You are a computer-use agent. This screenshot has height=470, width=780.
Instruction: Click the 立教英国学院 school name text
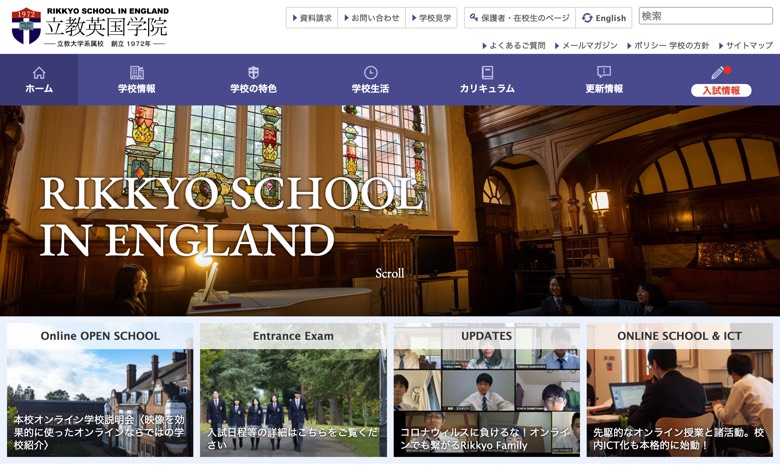coord(106,27)
